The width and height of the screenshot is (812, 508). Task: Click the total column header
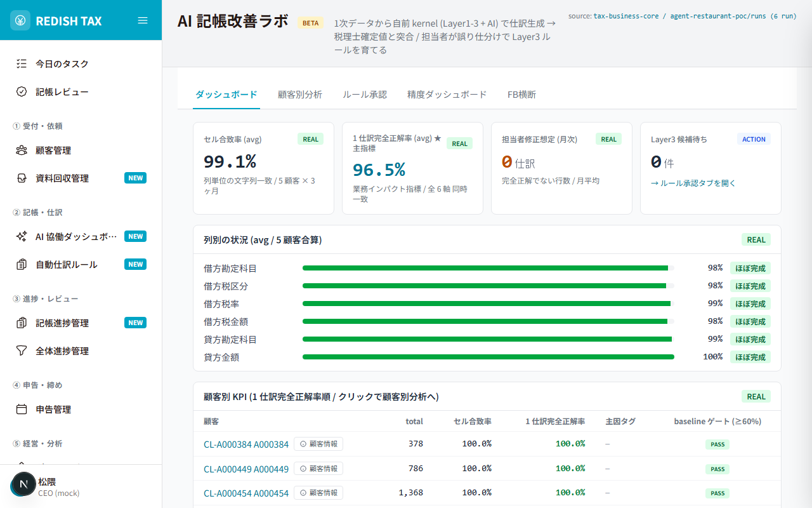pyautogui.click(x=414, y=421)
